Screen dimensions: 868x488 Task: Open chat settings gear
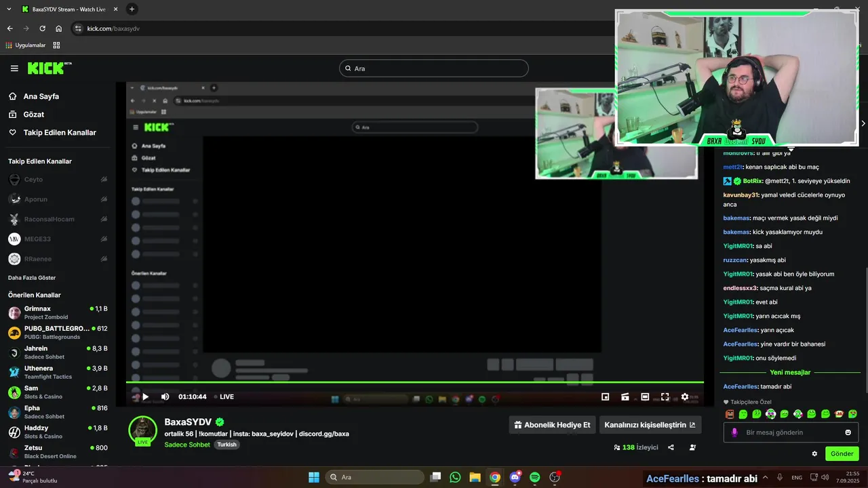point(814,454)
